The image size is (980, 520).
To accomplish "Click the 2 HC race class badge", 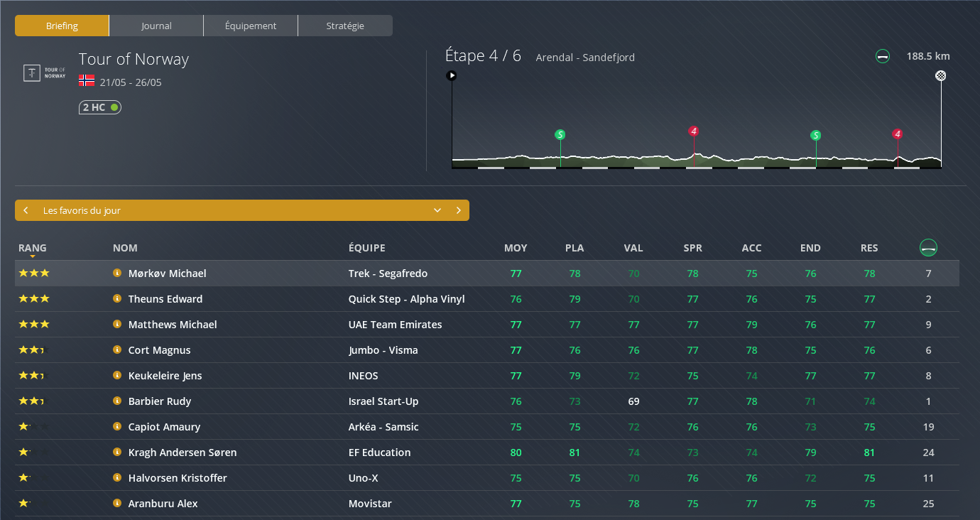I will point(100,107).
